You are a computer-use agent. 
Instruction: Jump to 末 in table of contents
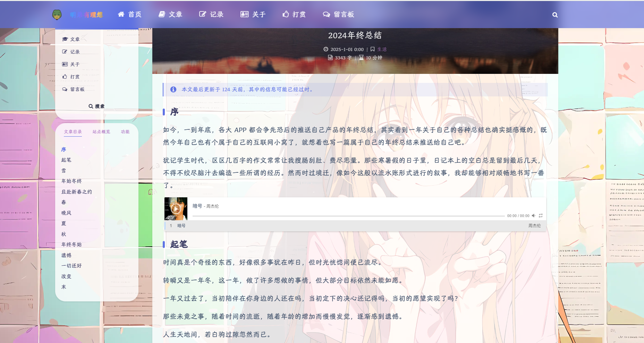pyautogui.click(x=64, y=287)
